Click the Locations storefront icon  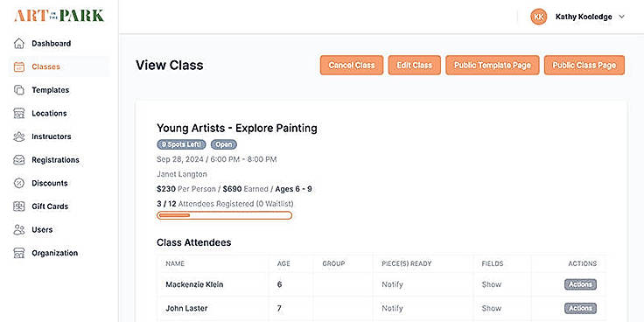click(19, 114)
